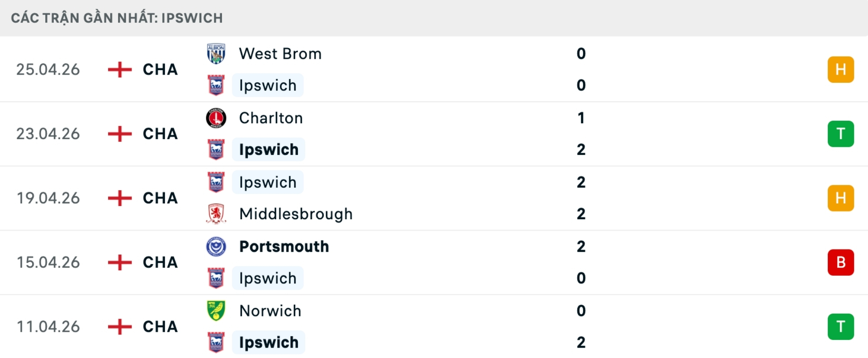Click England flag beside 23.04.26 match

120,134
